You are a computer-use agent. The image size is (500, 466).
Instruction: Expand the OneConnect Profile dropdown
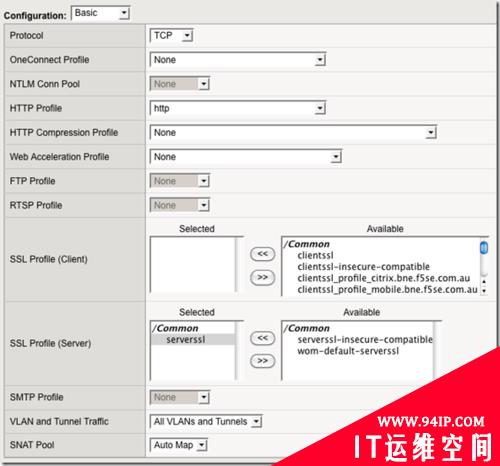point(238,60)
